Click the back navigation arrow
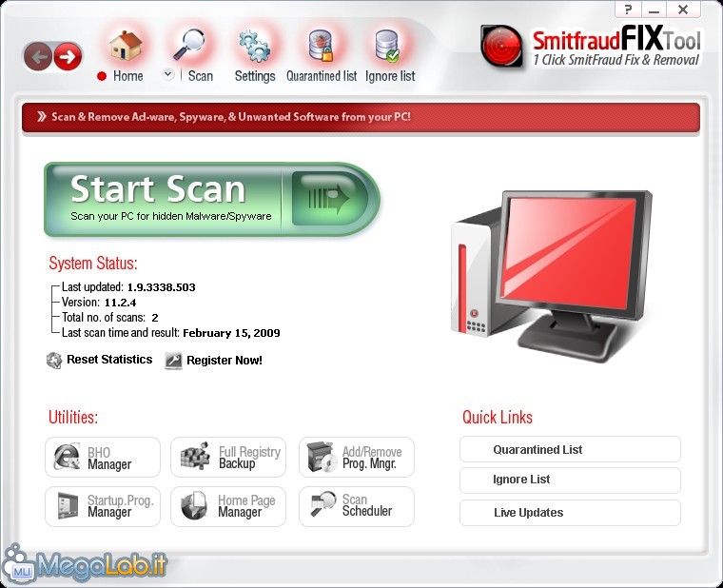The width and height of the screenshot is (723, 588). 38,56
